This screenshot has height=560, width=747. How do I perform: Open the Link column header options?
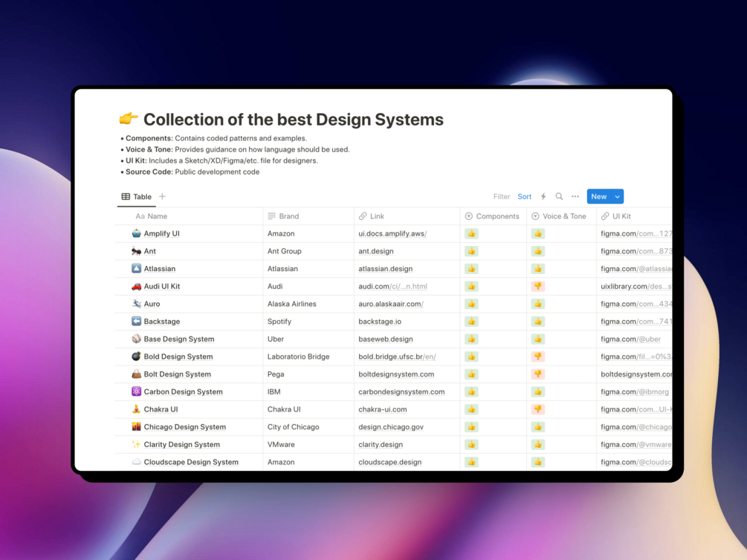tap(372, 216)
